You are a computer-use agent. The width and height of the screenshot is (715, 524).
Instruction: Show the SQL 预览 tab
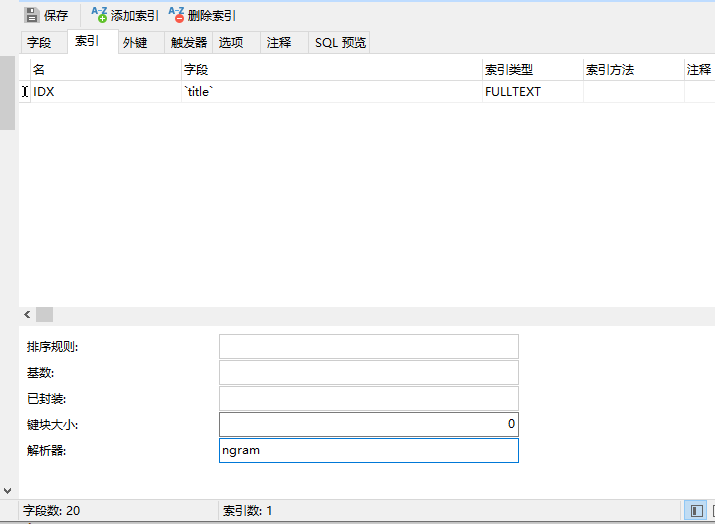point(339,42)
